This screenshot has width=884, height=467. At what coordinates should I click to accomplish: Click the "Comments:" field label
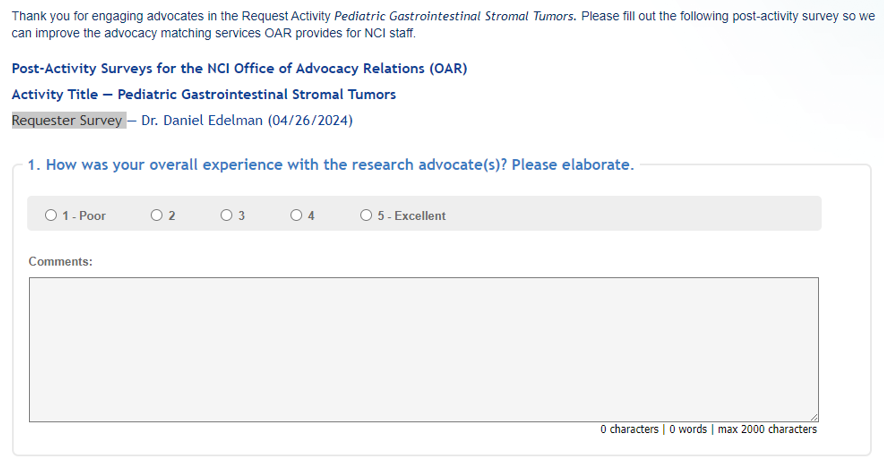click(x=60, y=261)
